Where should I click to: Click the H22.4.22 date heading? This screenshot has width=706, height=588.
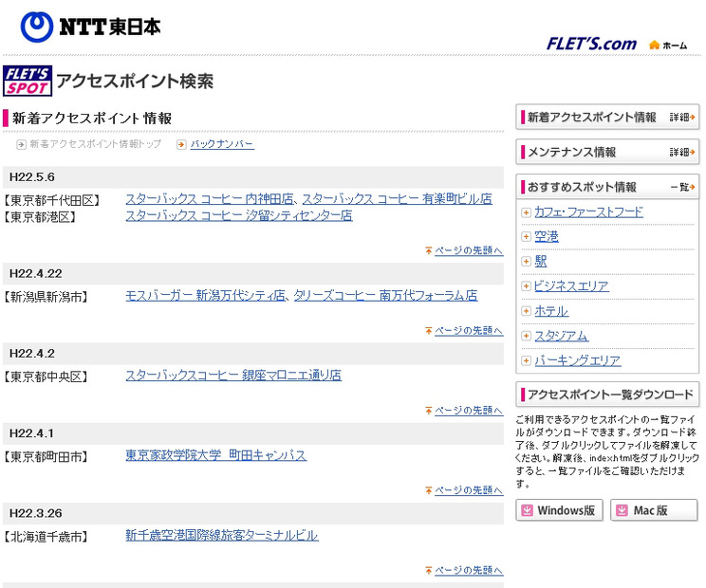coord(35,273)
